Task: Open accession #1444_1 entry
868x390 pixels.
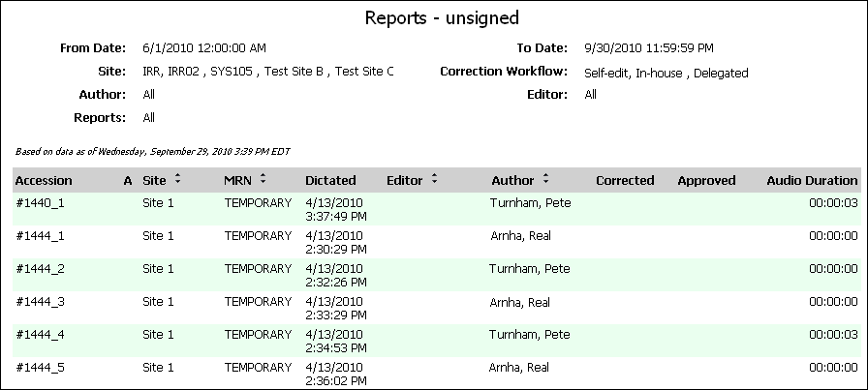Action: [x=40, y=236]
